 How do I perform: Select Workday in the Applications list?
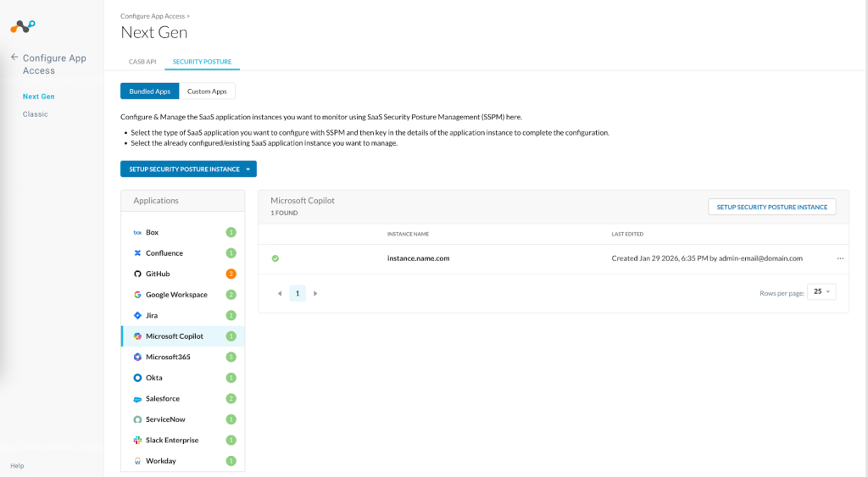[x=183, y=461]
